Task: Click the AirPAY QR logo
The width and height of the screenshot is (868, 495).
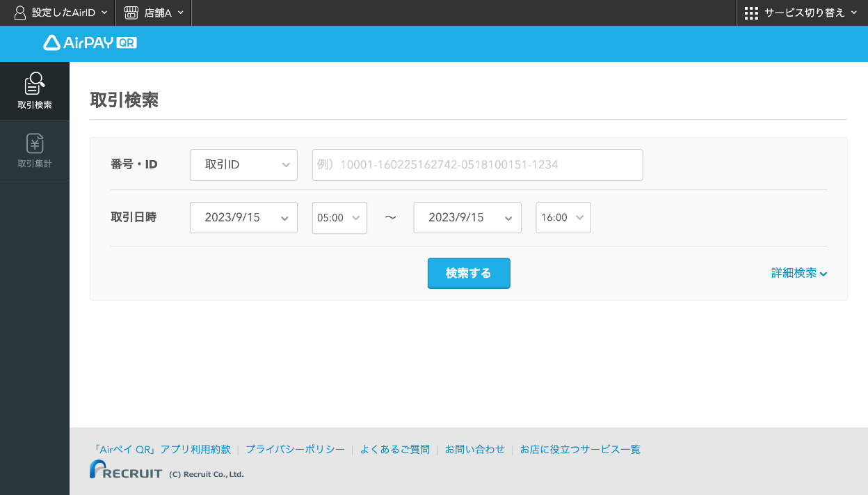Action: click(x=90, y=43)
